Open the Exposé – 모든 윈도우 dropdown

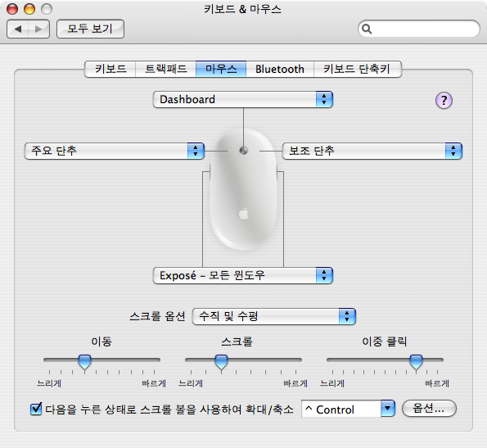(x=243, y=275)
